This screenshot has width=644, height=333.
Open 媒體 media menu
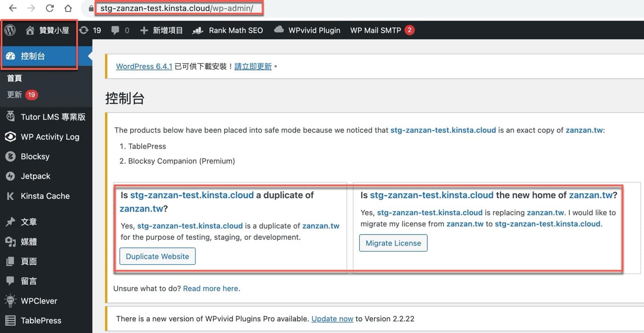coord(46,241)
